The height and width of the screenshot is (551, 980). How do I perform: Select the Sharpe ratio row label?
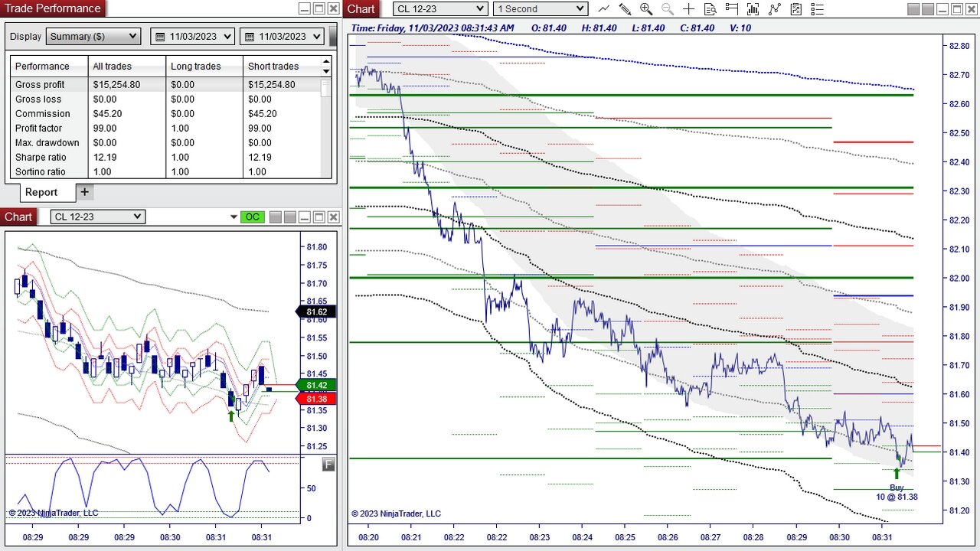[41, 157]
